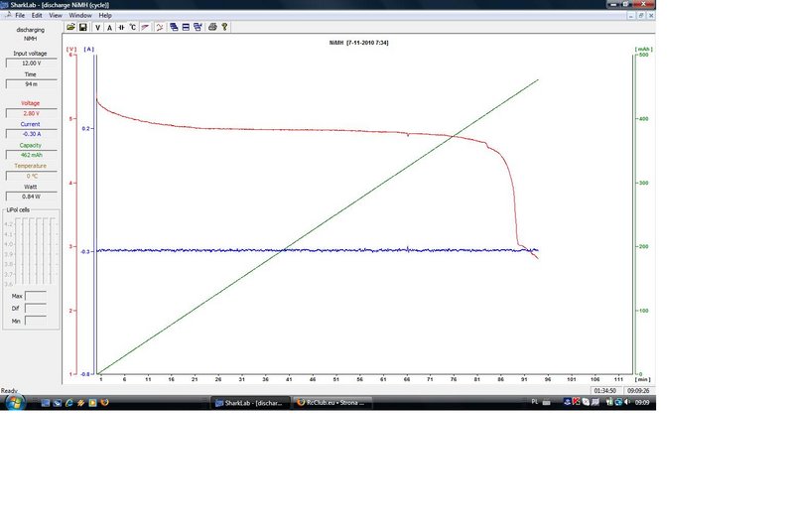This screenshot has width=794, height=532.
Task: Click the Time field showing 94 m
Action: 32,84
